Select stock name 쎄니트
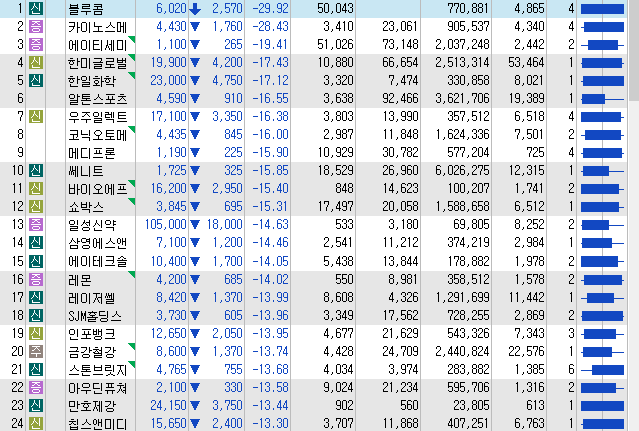The image size is (639, 431). click(86, 171)
